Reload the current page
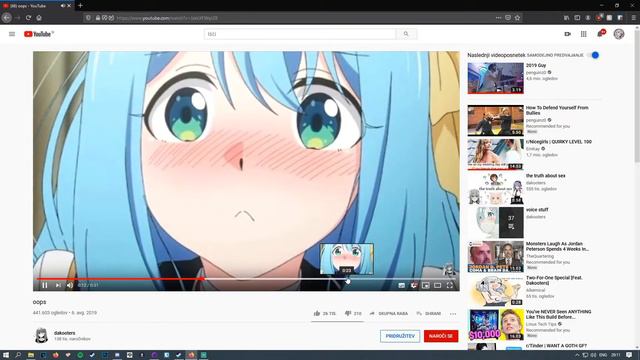This screenshot has width=640, height=360. [28, 18]
